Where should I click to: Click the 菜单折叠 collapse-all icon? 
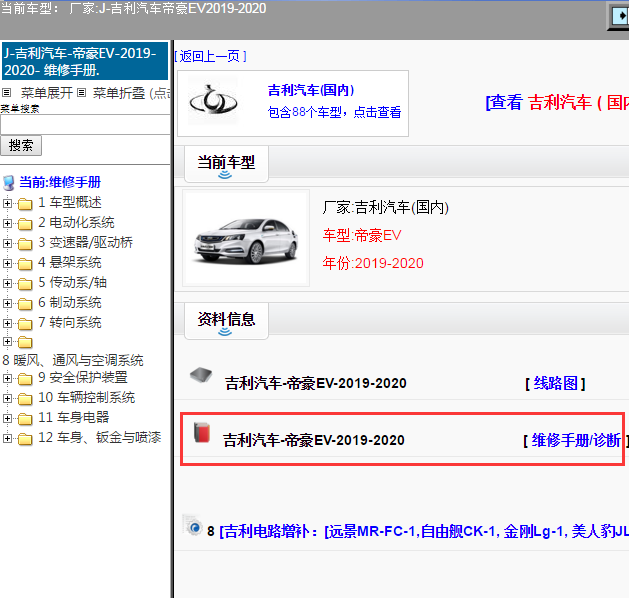pyautogui.click(x=81, y=93)
